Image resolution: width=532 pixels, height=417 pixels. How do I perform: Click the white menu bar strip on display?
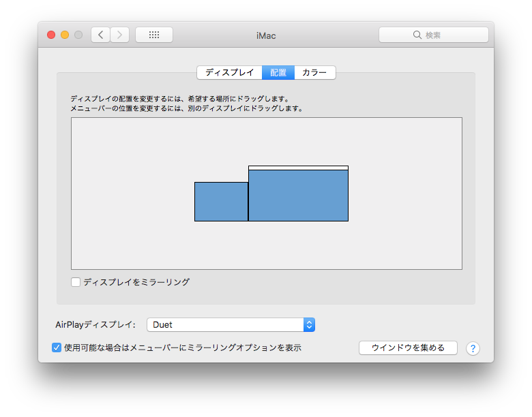298,168
